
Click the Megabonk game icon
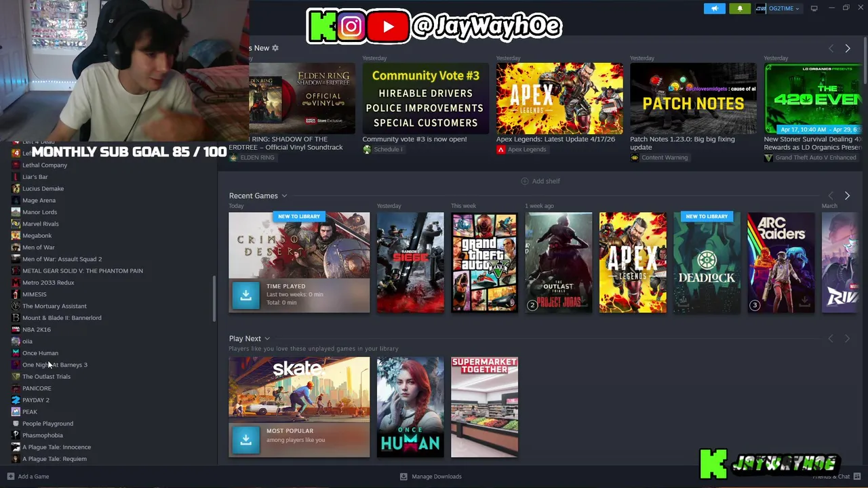16,235
